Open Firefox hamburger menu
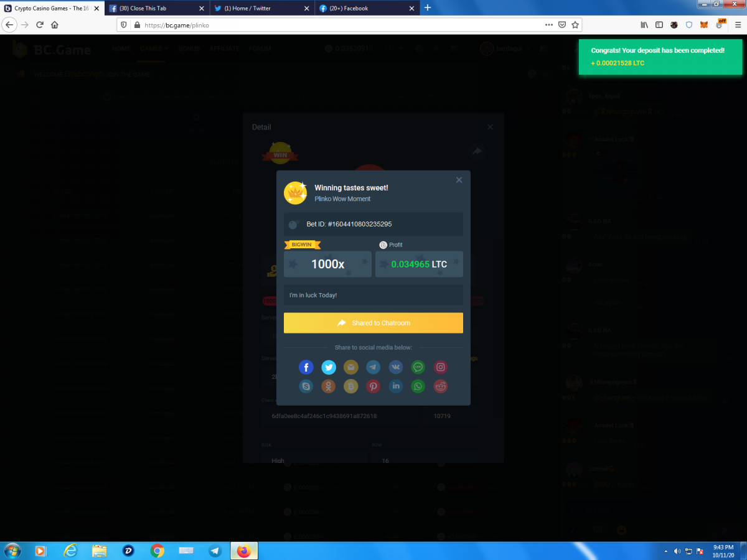747x560 pixels. [737, 25]
